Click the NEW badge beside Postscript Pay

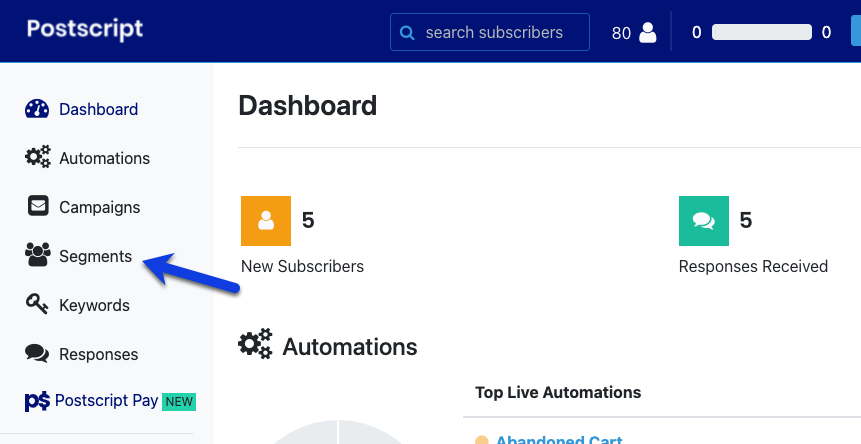[179, 402]
